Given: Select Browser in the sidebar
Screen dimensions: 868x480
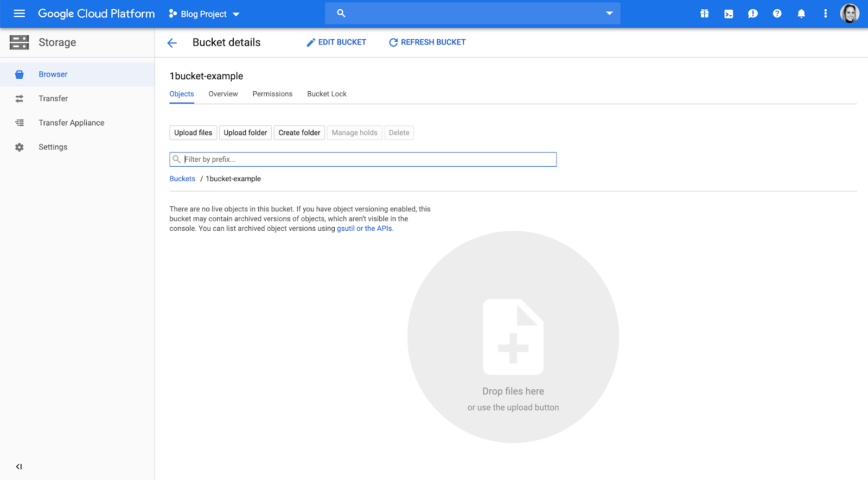Looking at the screenshot, I should click(77, 74).
